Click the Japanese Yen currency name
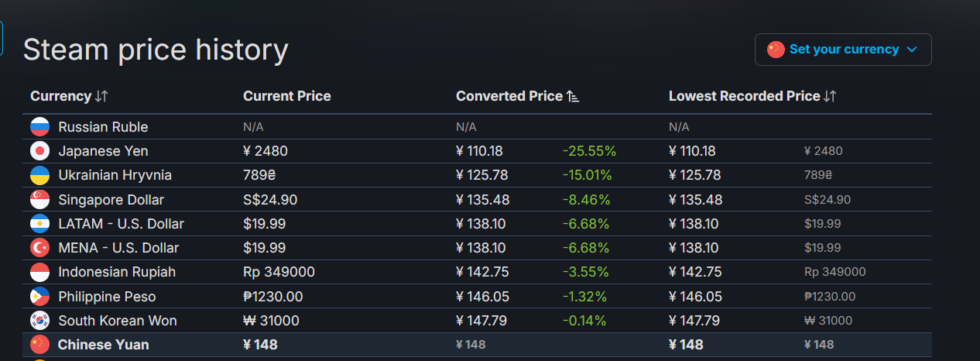This screenshot has width=980, height=361. coord(103,151)
